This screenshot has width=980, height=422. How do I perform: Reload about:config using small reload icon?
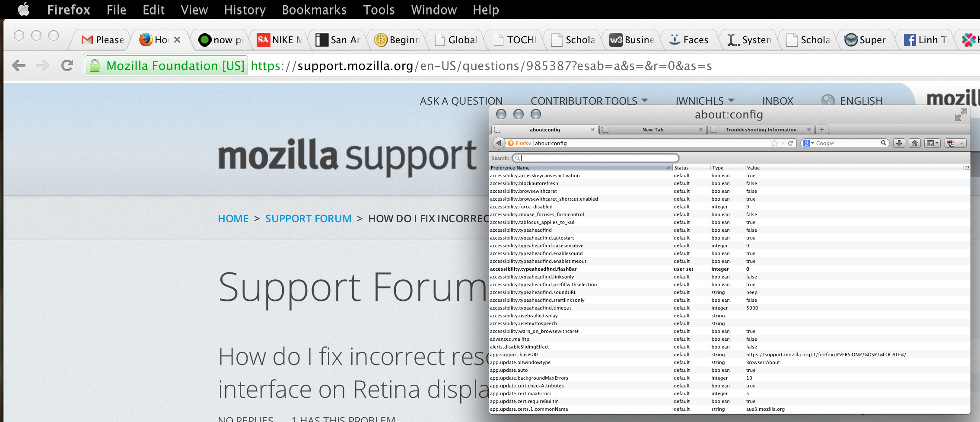(x=791, y=143)
